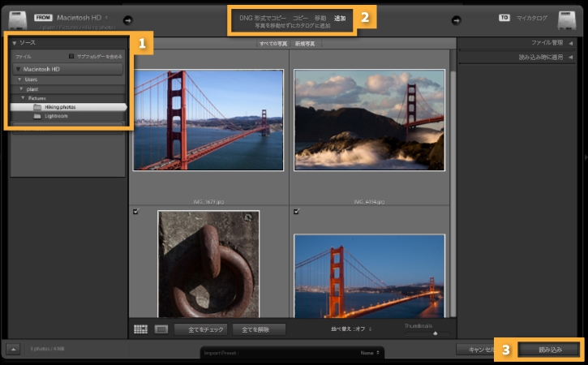Click the FROM badge label
This screenshot has width=588, height=365.
(43, 18)
